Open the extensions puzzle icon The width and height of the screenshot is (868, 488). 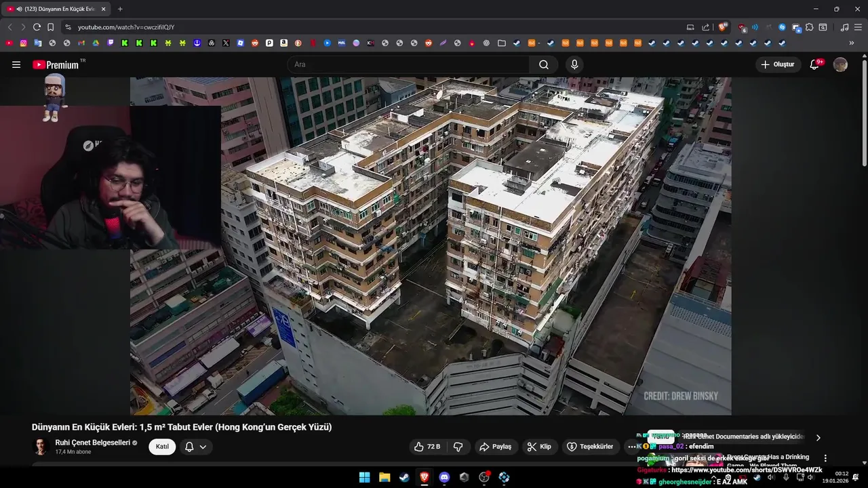pyautogui.click(x=809, y=27)
